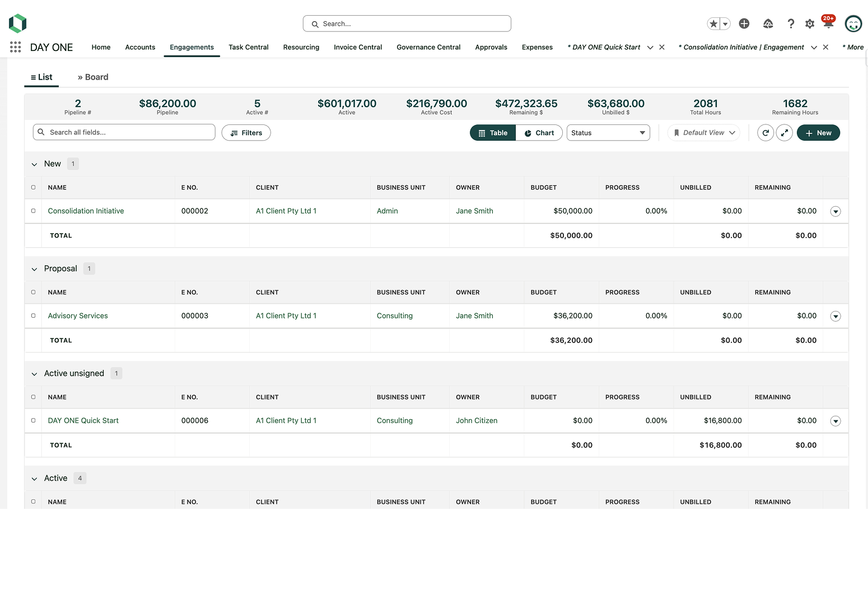Tick the Advisory Services row checkbox
The image size is (868, 603).
(x=33, y=316)
